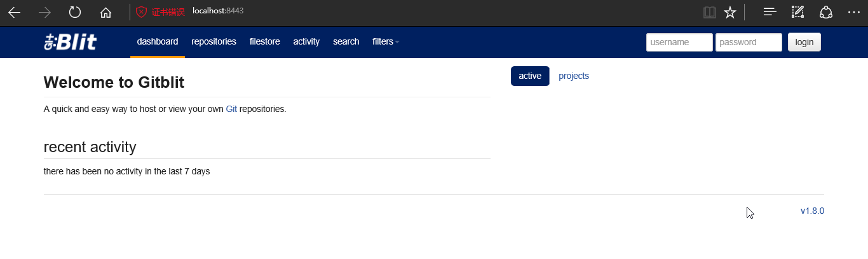This screenshot has height=259, width=868.
Task: Focus the username field
Action: [x=679, y=42]
